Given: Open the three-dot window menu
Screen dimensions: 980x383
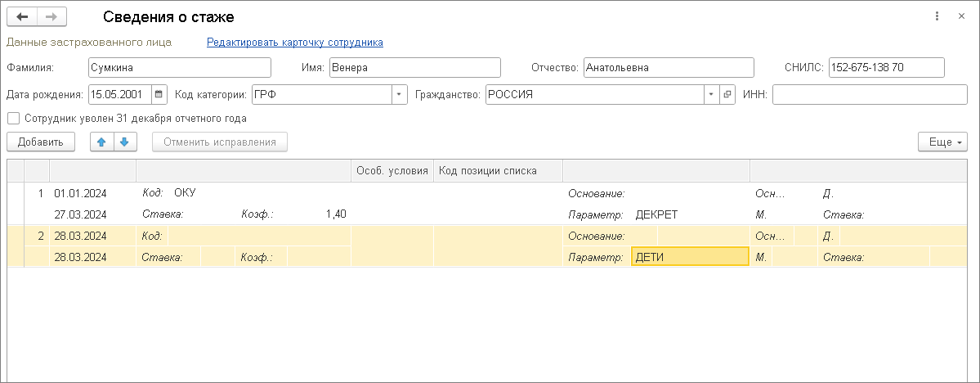Looking at the screenshot, I should 935,16.
